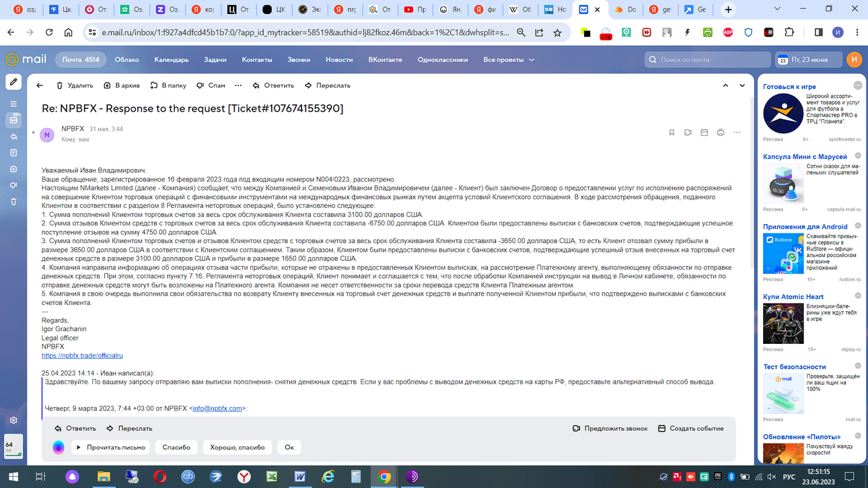868x488 pixels.
Task: Open the inbox icon in left sidebar
Action: click(13, 120)
